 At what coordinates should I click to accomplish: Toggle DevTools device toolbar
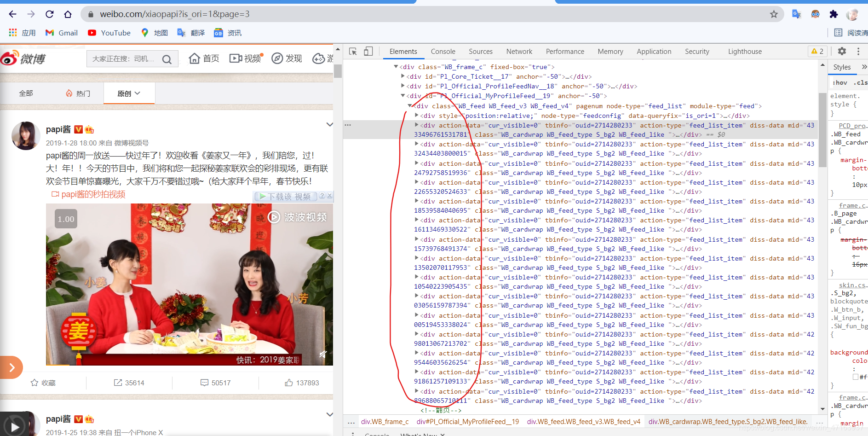(x=368, y=52)
